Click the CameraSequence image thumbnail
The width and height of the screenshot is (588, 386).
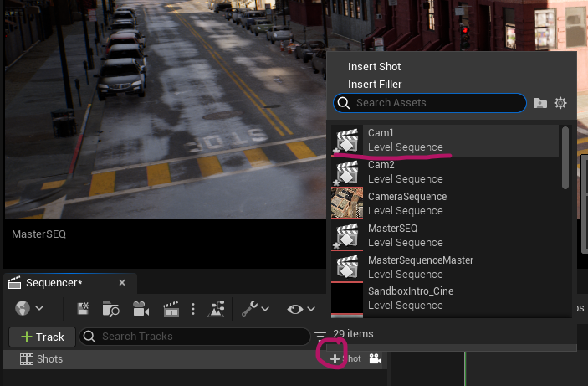347,203
